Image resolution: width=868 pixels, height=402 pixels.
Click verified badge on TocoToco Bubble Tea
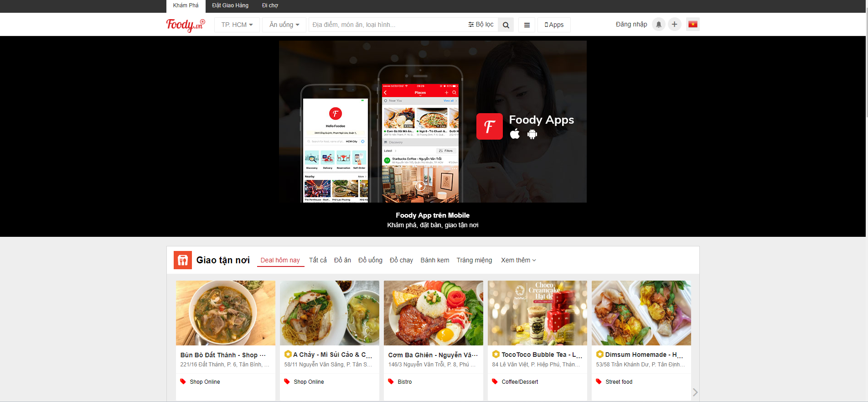tap(496, 354)
